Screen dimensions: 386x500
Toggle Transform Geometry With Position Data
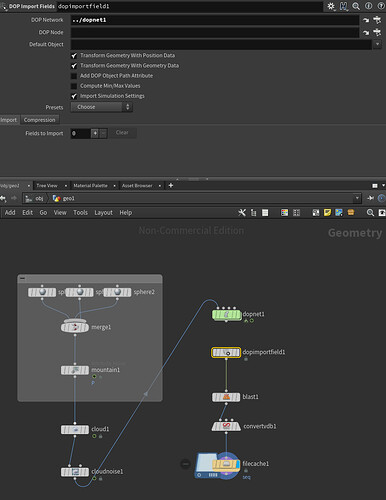coord(74,56)
